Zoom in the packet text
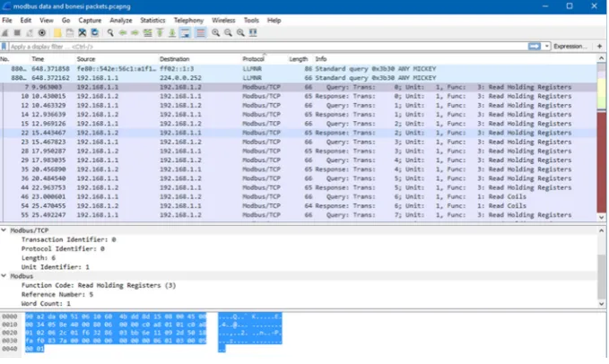The width and height of the screenshot is (609, 364). (x=215, y=33)
